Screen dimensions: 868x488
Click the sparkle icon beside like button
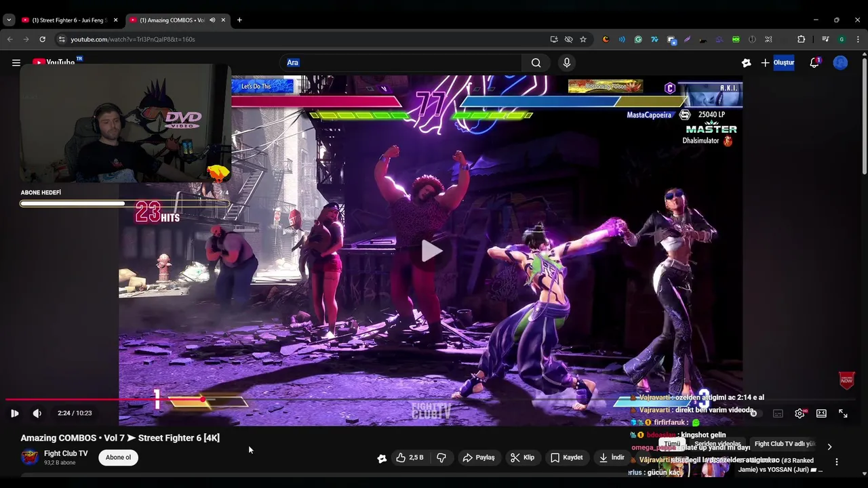382,458
